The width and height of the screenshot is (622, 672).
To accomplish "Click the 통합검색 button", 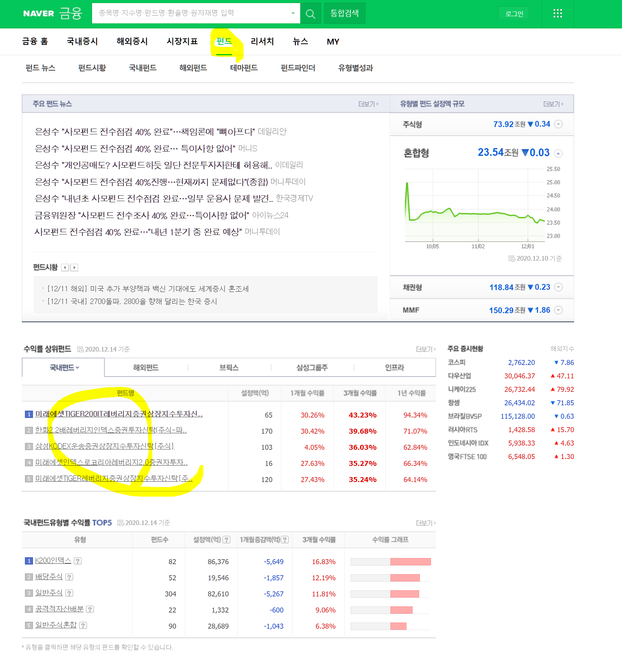I will [x=344, y=13].
